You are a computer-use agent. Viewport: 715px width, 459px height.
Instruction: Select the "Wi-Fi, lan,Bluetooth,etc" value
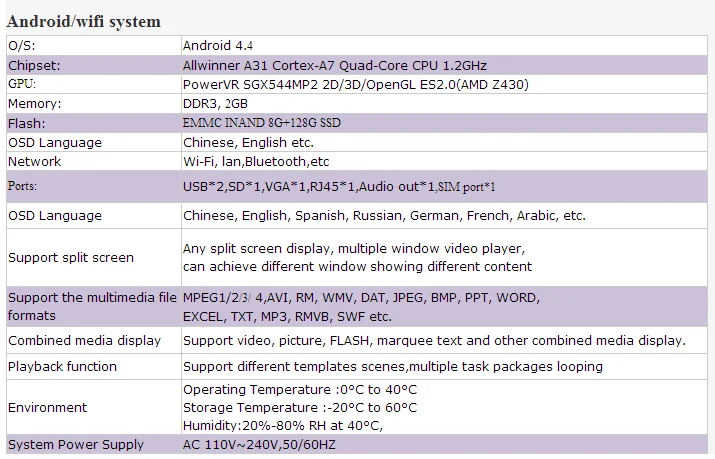pyautogui.click(x=256, y=162)
